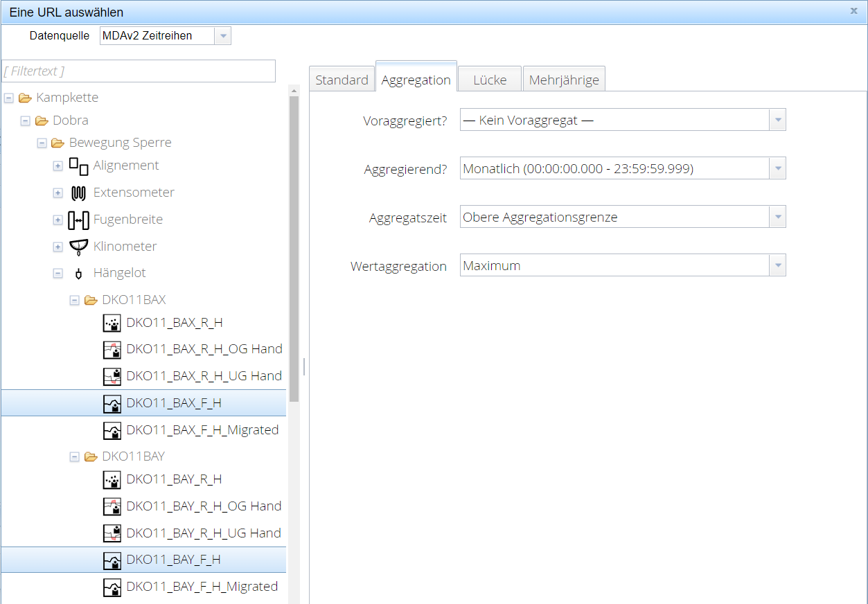Collapse the Hängelot tree node
Image resolution: width=868 pixels, height=604 pixels.
tap(58, 274)
